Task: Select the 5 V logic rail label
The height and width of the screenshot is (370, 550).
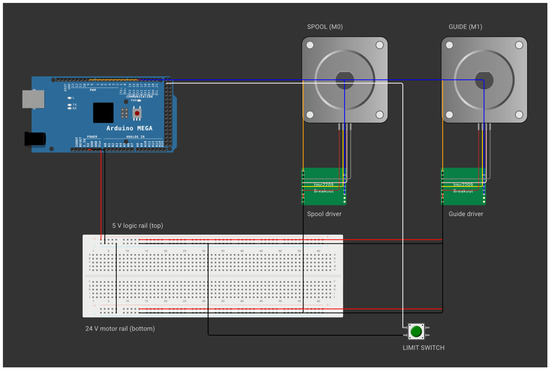Action: (x=138, y=226)
